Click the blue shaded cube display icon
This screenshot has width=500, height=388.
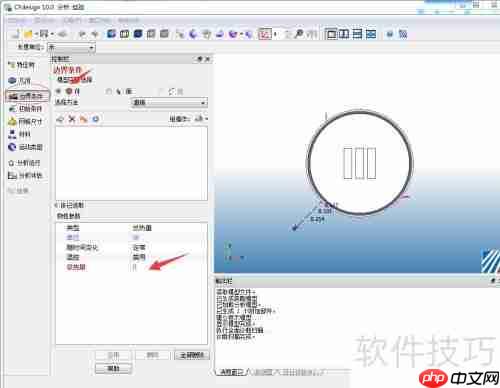(x=111, y=34)
